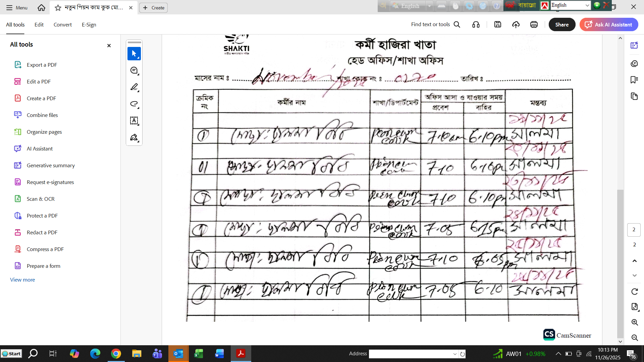Choose the add comment tool
Image resolution: width=644 pixels, height=362 pixels.
coord(134,70)
